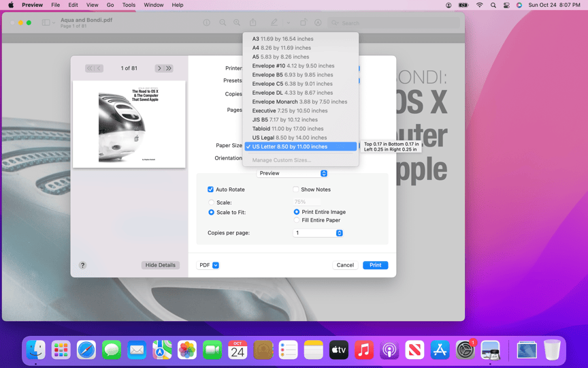Open Finder from the dock
The image size is (588, 368).
tap(35, 350)
